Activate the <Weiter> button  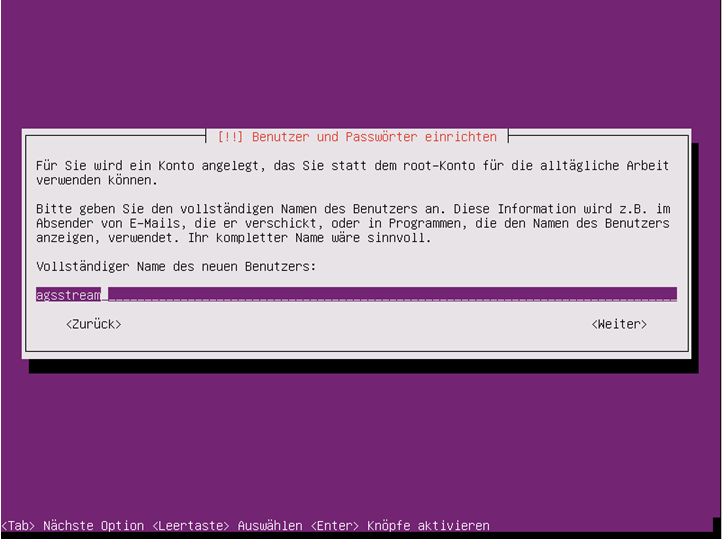619,324
